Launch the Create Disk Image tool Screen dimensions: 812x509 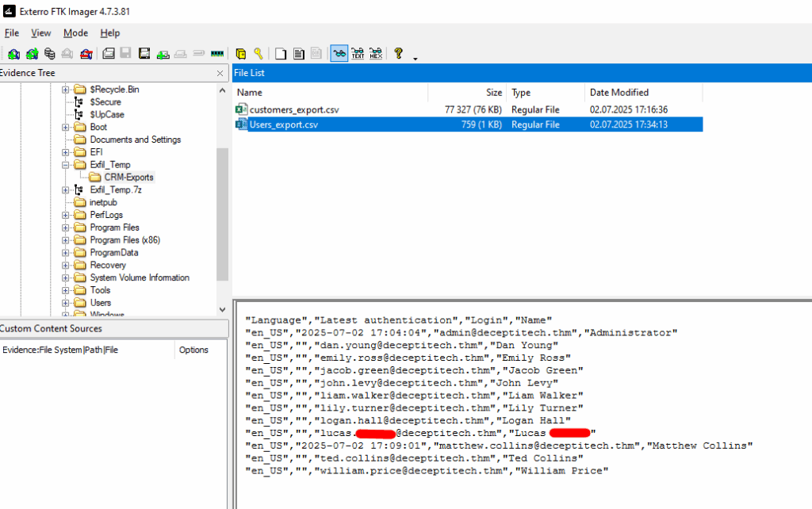point(108,53)
